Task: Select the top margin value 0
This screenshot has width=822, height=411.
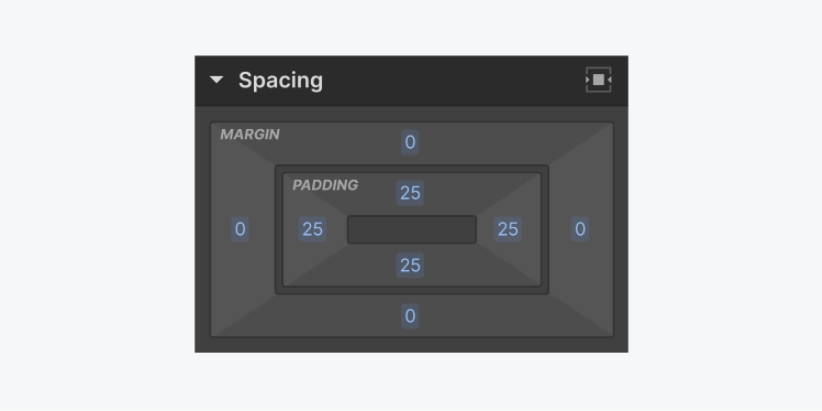Action: point(410,142)
